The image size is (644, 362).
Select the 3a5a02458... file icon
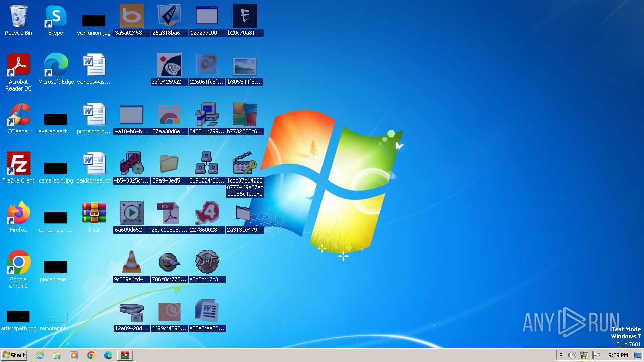pos(132,16)
